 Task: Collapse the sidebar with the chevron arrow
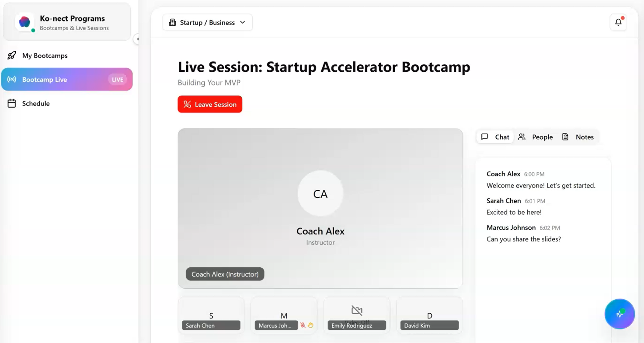pyautogui.click(x=137, y=38)
